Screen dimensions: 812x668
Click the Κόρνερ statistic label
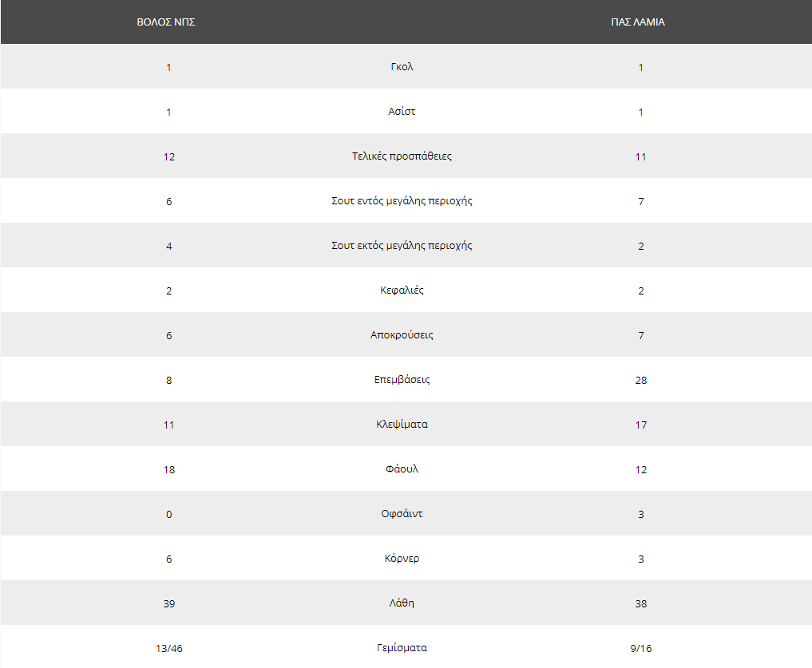tap(402, 559)
